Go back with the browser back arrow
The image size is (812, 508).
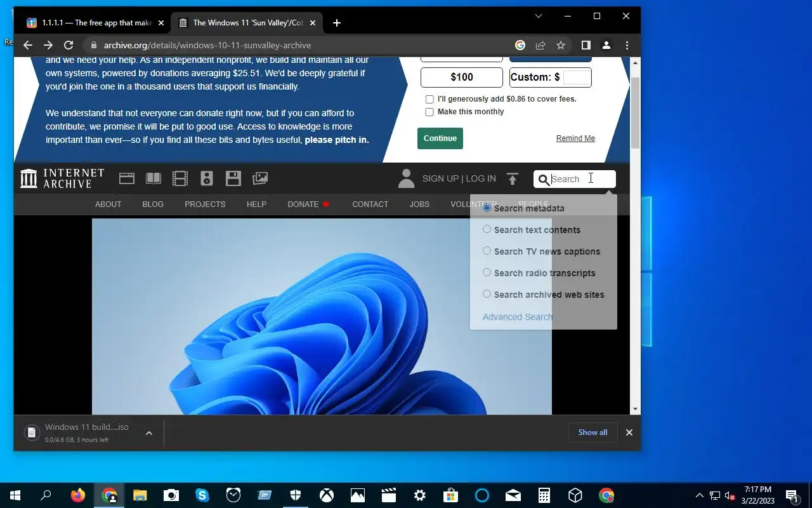click(27, 45)
